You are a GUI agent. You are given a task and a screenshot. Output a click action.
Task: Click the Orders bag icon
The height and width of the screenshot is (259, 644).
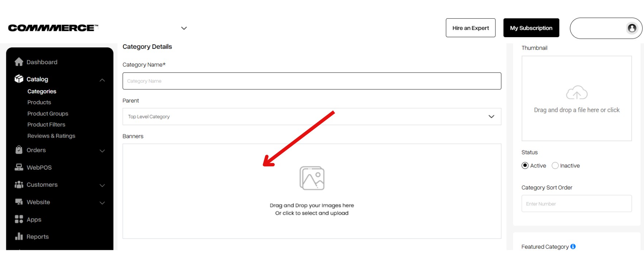point(19,150)
